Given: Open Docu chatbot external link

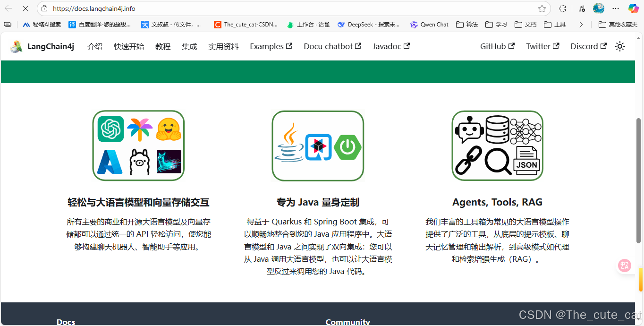Looking at the screenshot, I should (332, 46).
